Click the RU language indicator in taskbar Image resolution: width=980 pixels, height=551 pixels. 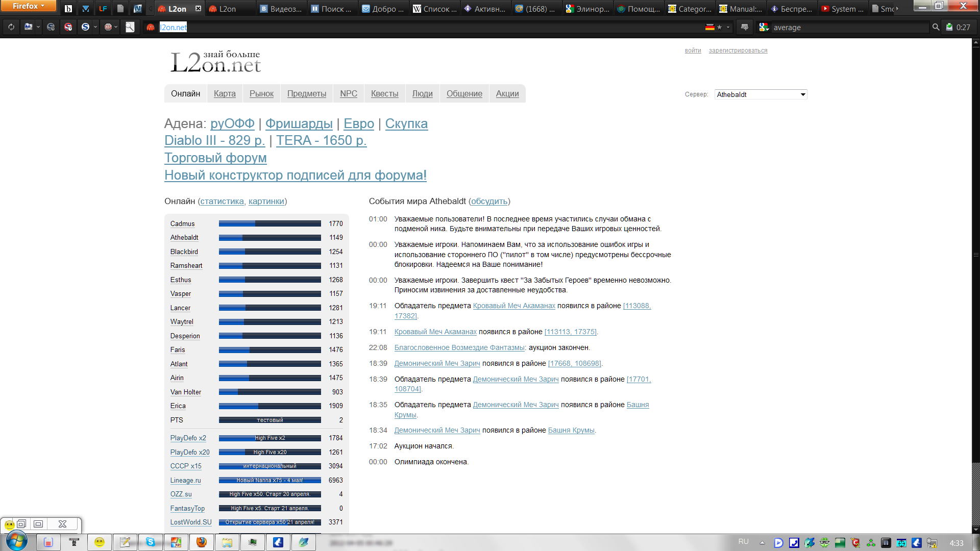point(743,542)
